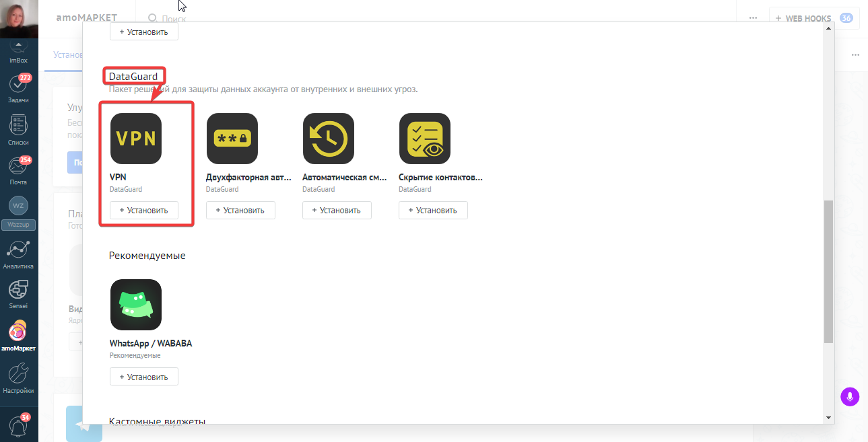The height and width of the screenshot is (442, 868).
Task: Open the Скрытие контактов widget icon
Action: pos(425,139)
